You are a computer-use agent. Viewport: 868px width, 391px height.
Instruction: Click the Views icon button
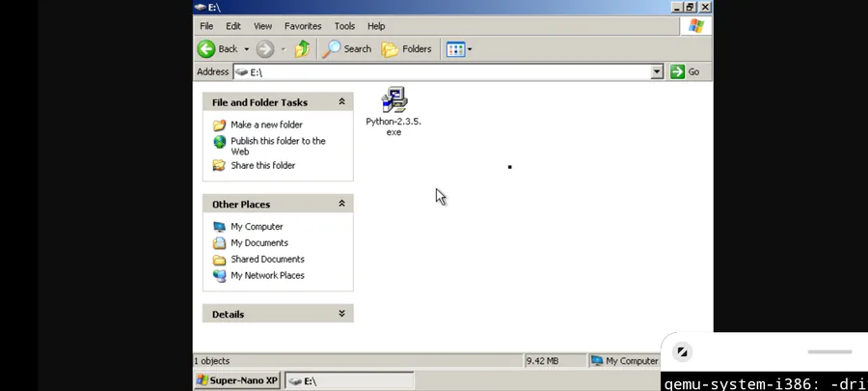455,48
